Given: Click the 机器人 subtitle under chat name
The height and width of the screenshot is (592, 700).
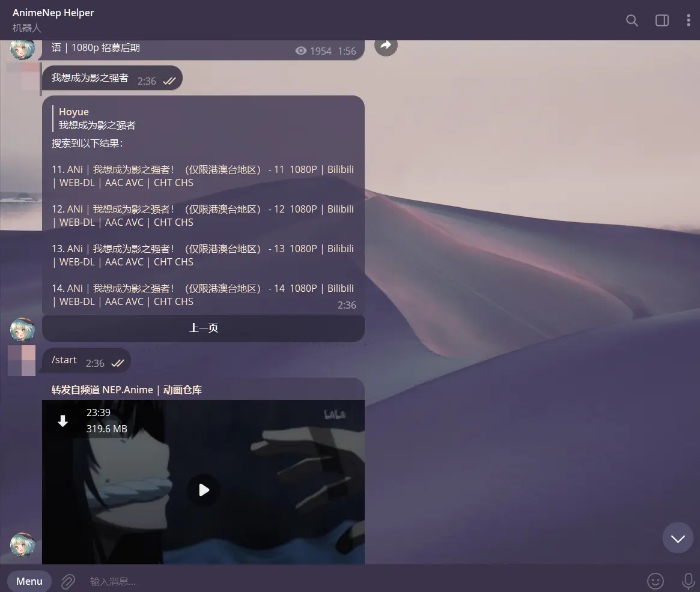Looking at the screenshot, I should 27,28.
